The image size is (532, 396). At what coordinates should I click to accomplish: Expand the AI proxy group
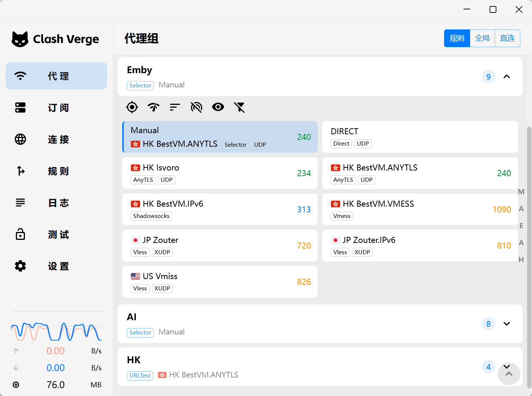click(x=507, y=324)
